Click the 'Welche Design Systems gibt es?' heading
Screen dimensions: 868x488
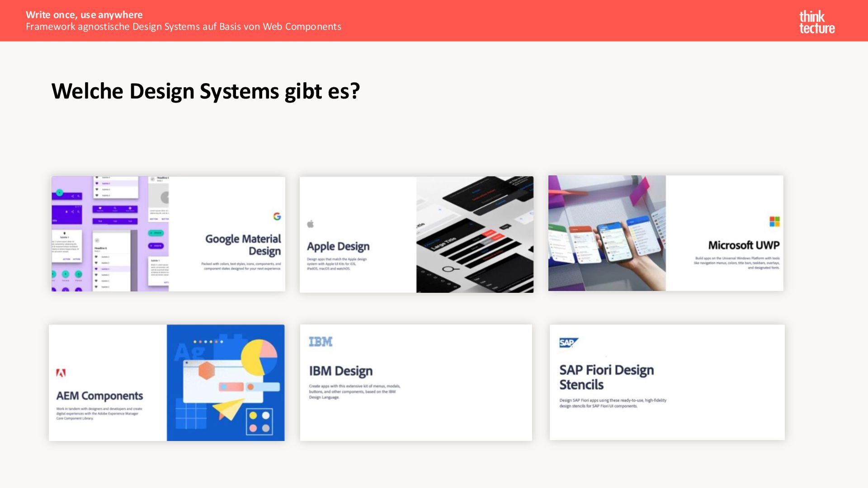206,91
